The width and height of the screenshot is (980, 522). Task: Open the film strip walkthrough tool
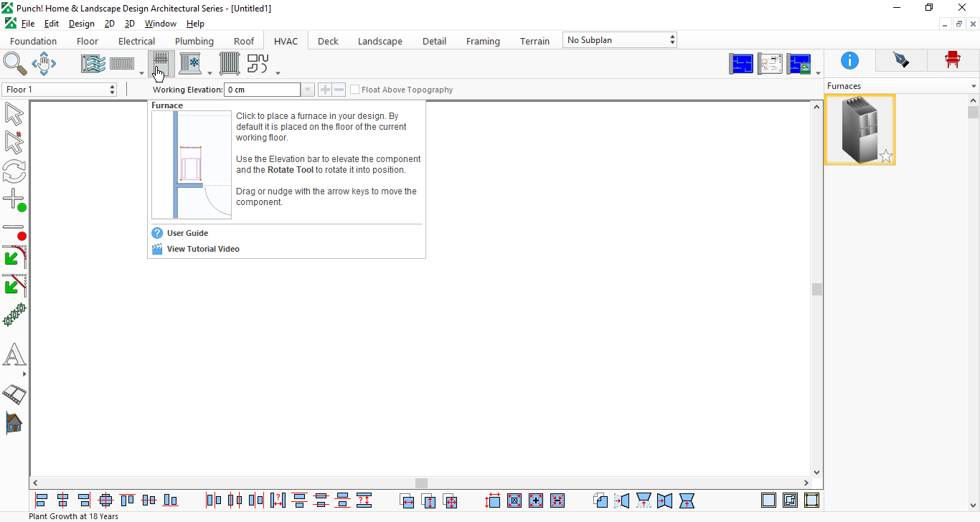pyautogui.click(x=14, y=394)
